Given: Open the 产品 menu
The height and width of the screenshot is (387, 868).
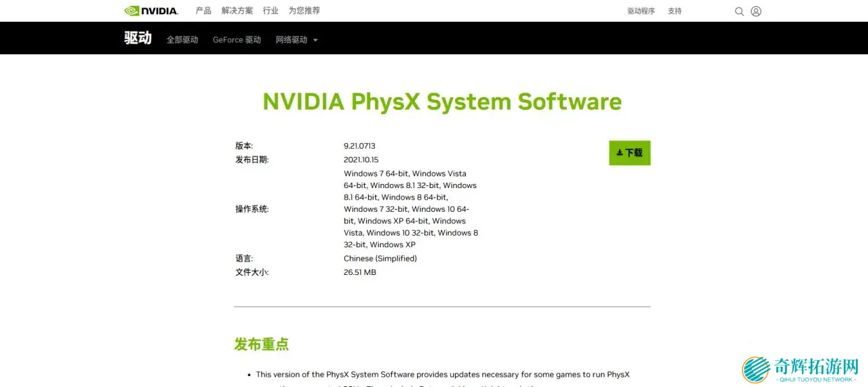Looking at the screenshot, I should [203, 11].
